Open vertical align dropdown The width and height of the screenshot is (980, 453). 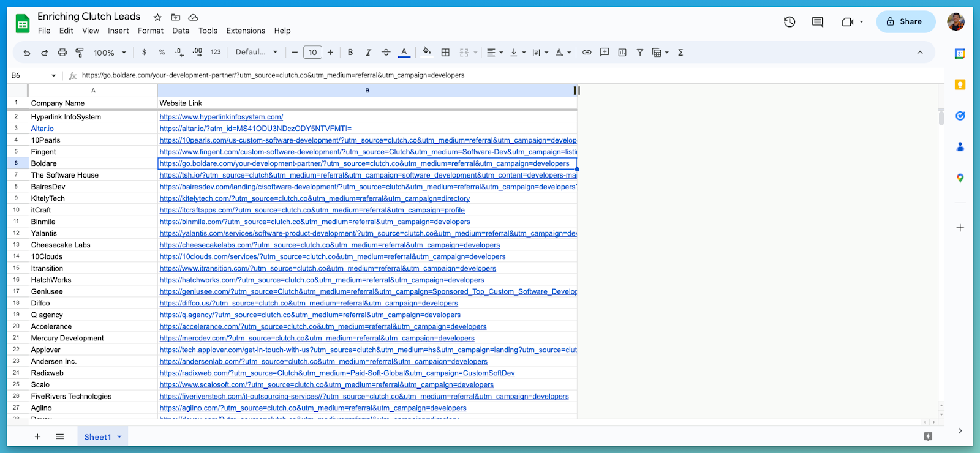point(518,53)
